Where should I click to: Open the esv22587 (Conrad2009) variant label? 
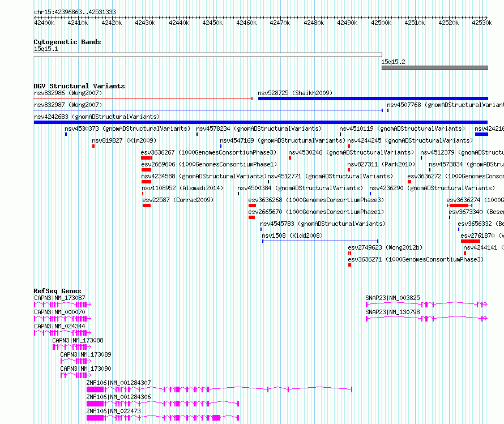pyautogui.click(x=178, y=200)
